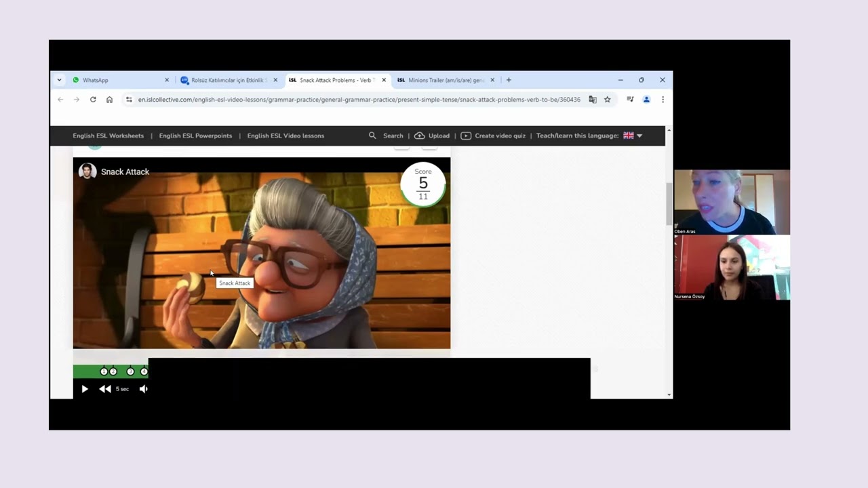This screenshot has width=868, height=488.
Task: Select Nursena Özsoy participant video
Action: 732,267
